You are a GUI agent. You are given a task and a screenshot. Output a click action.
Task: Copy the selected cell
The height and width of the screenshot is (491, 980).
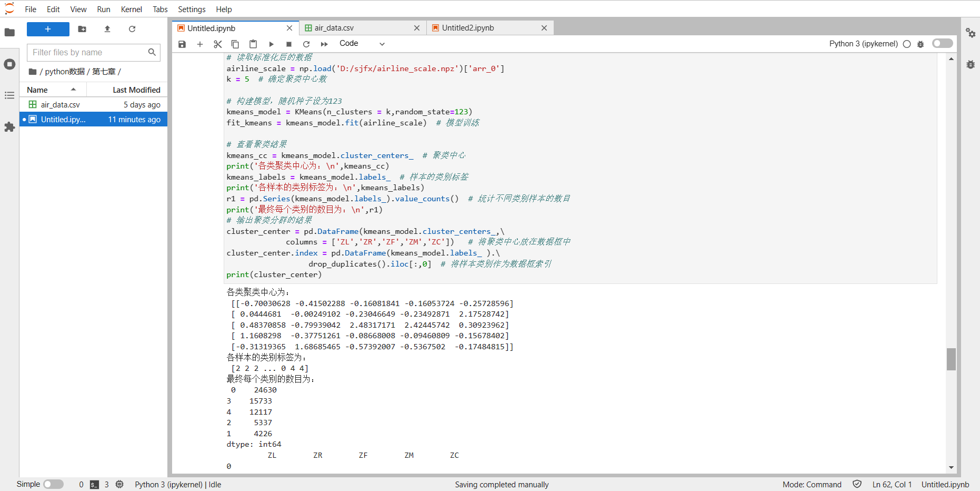[x=235, y=44]
